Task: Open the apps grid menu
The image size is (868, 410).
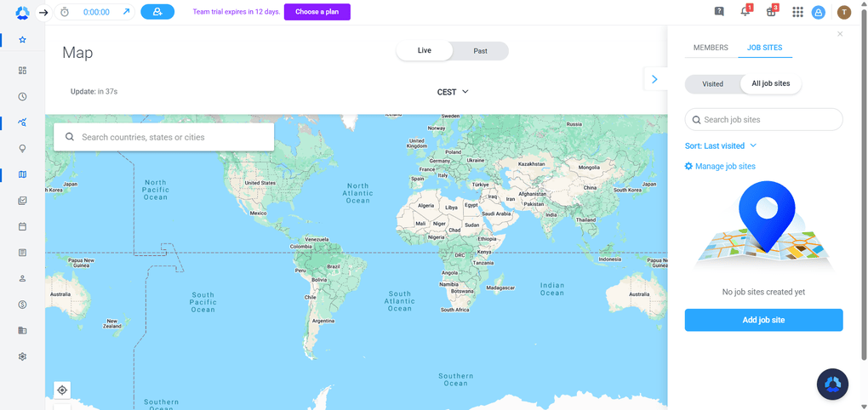Action: [x=797, y=12]
